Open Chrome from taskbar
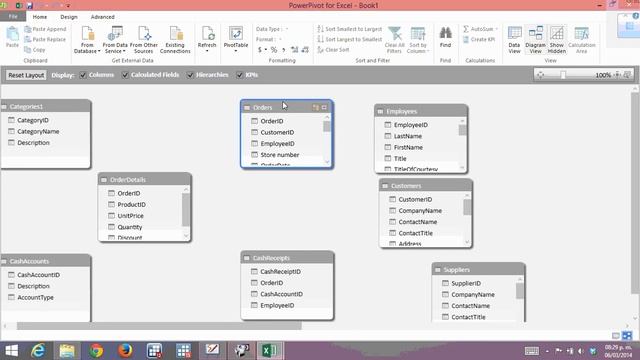 pyautogui.click(x=96, y=351)
